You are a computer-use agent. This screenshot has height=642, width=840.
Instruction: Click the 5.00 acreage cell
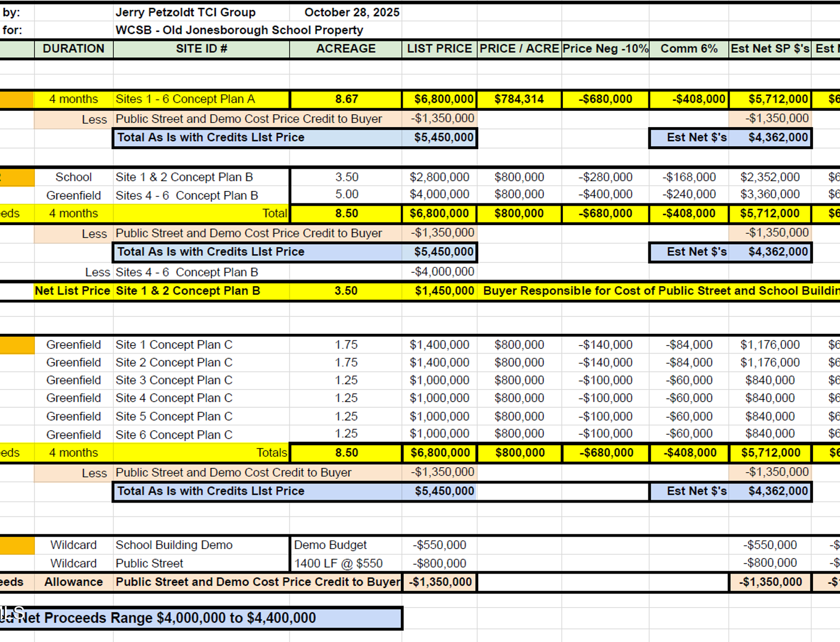[346, 194]
